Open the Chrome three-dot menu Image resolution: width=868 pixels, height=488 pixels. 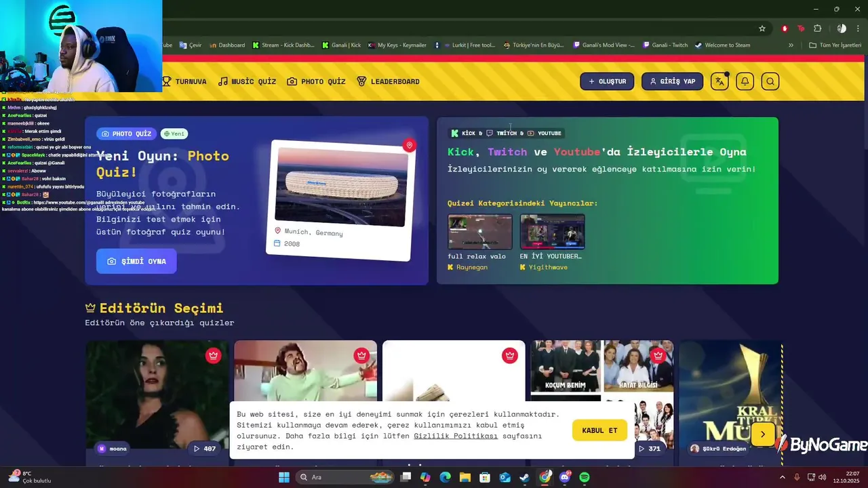(x=859, y=28)
